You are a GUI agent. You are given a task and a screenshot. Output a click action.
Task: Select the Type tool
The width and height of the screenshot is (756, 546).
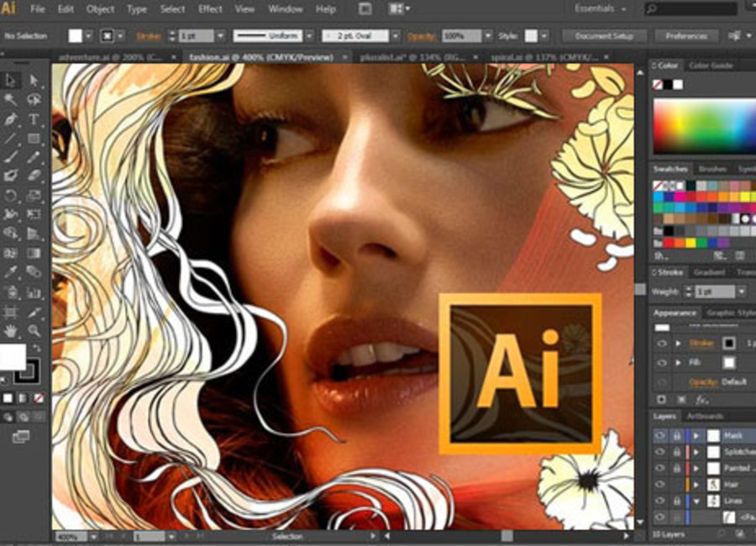34,118
